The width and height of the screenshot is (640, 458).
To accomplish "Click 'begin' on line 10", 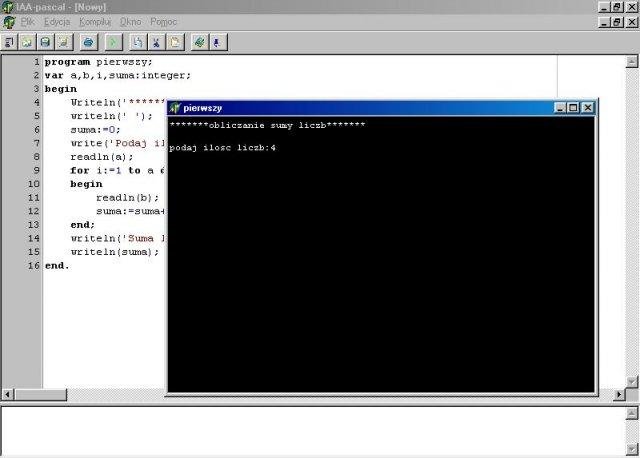I will 87,184.
